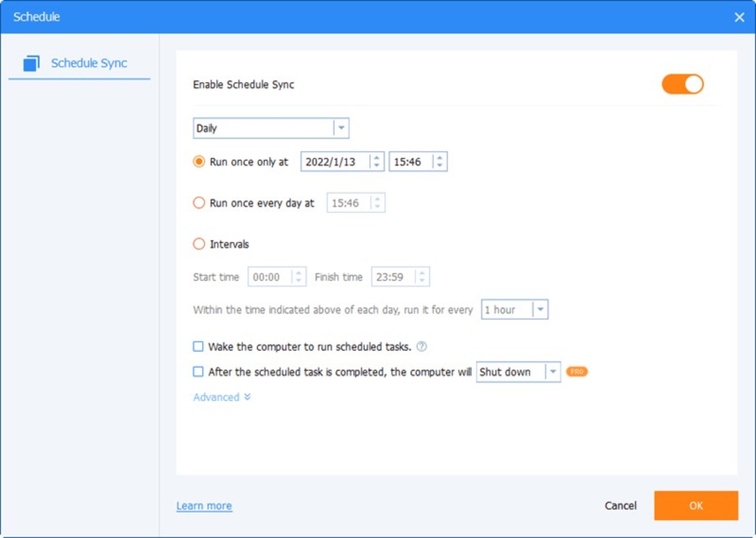Click the down arrow on the Finish time field

tap(422, 281)
